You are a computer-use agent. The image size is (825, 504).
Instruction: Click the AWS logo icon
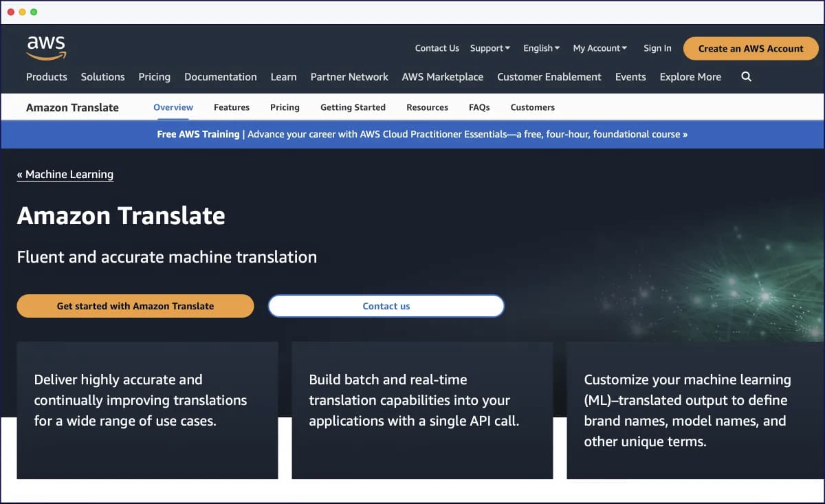46,47
